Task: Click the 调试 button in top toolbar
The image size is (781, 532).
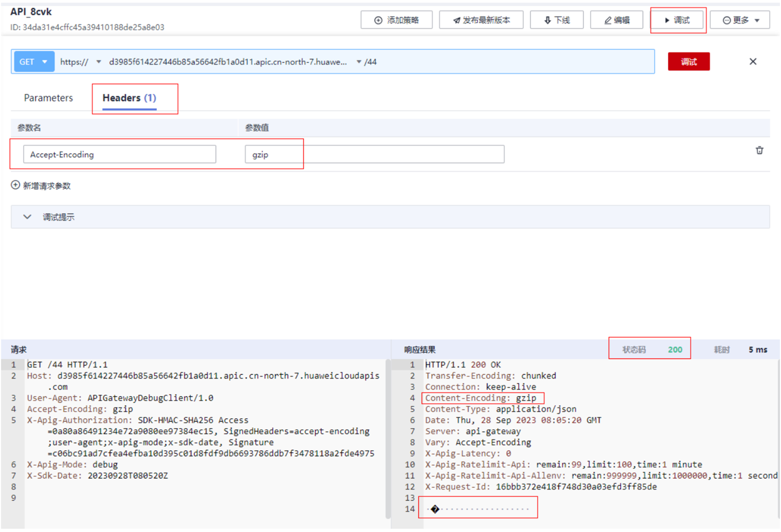Action: pos(677,20)
